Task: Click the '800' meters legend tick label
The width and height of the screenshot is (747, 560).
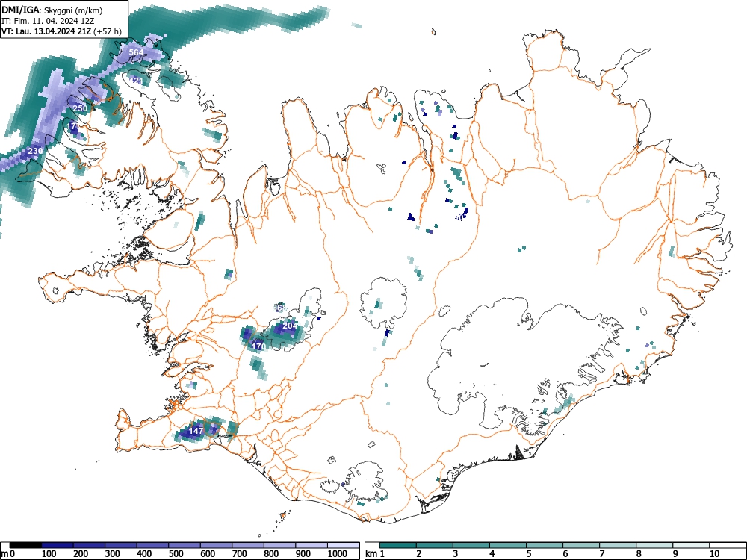Action: [x=271, y=554]
